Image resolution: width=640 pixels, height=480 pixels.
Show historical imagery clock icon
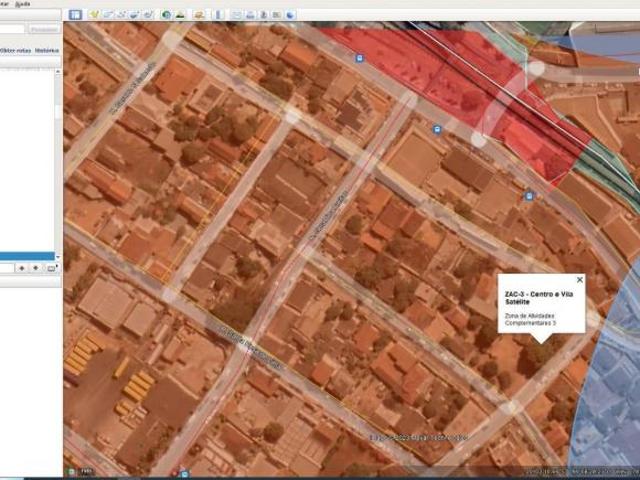tap(166, 15)
